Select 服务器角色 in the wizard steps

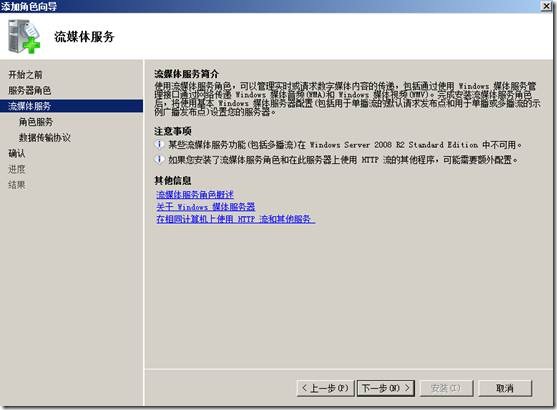click(x=29, y=90)
